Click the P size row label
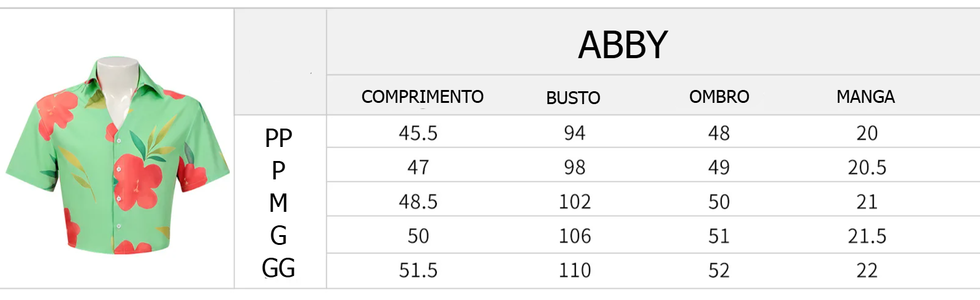Image resolution: width=980 pixels, height=300 pixels. tap(278, 170)
